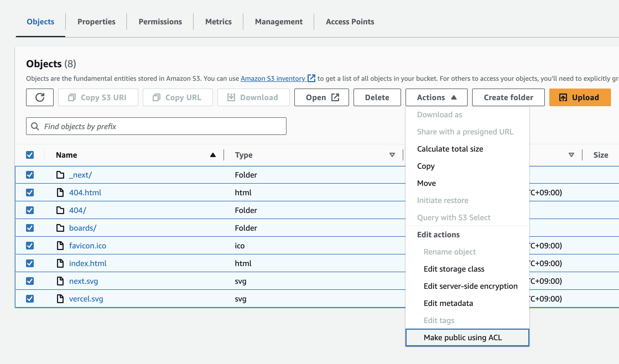Click the folder icon beside boards/
The image size is (619, 364).
[60, 228]
